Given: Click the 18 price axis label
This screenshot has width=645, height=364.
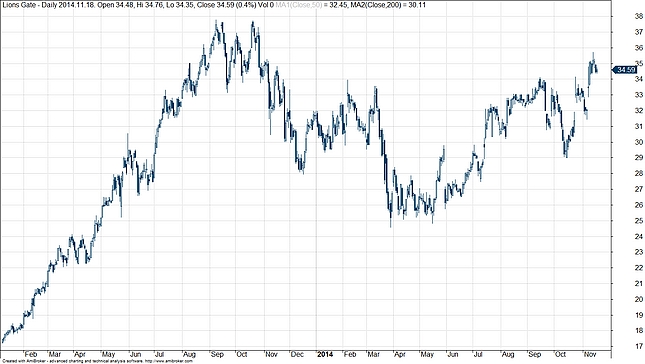Looking at the screenshot, I should (639, 331).
